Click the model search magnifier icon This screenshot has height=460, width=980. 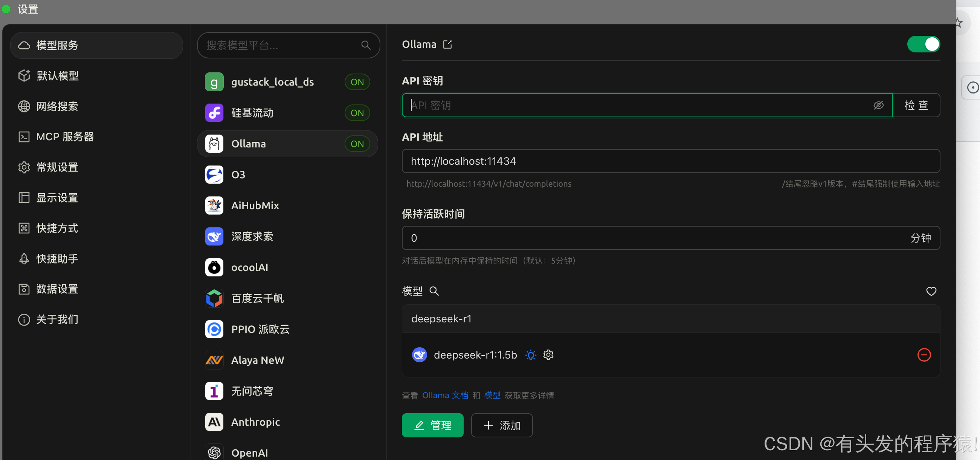tap(434, 291)
